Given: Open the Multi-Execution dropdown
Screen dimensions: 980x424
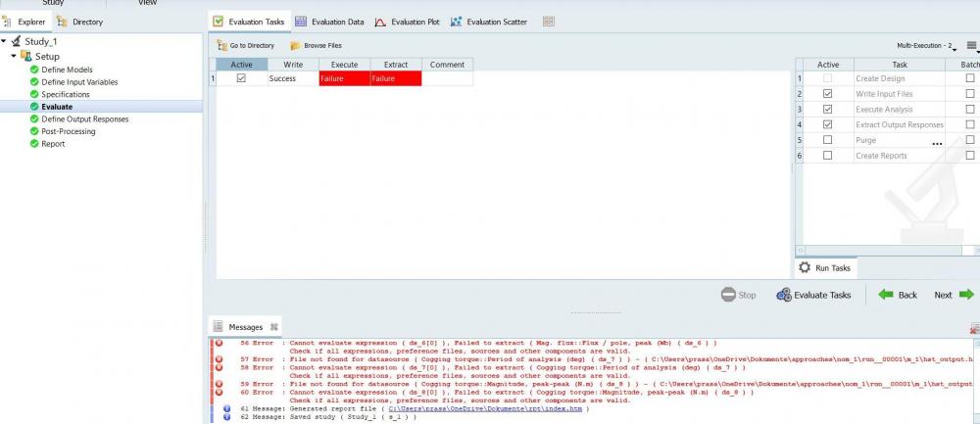Looking at the screenshot, I should pos(927,46).
